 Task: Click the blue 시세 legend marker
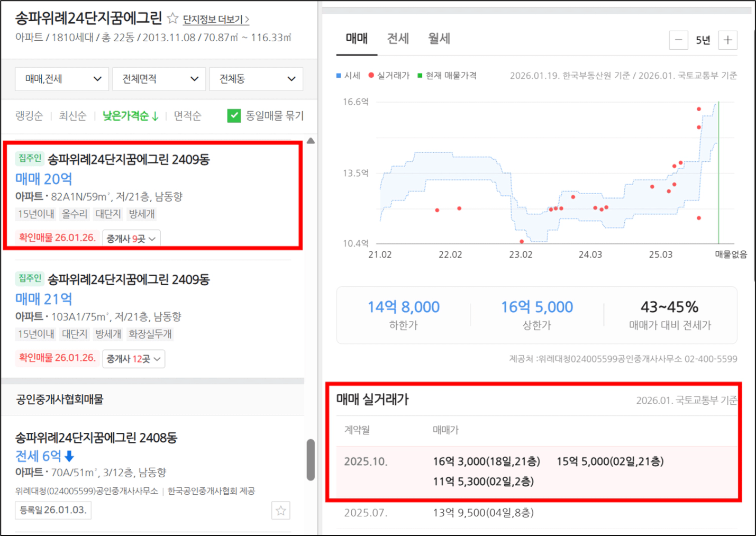339,76
